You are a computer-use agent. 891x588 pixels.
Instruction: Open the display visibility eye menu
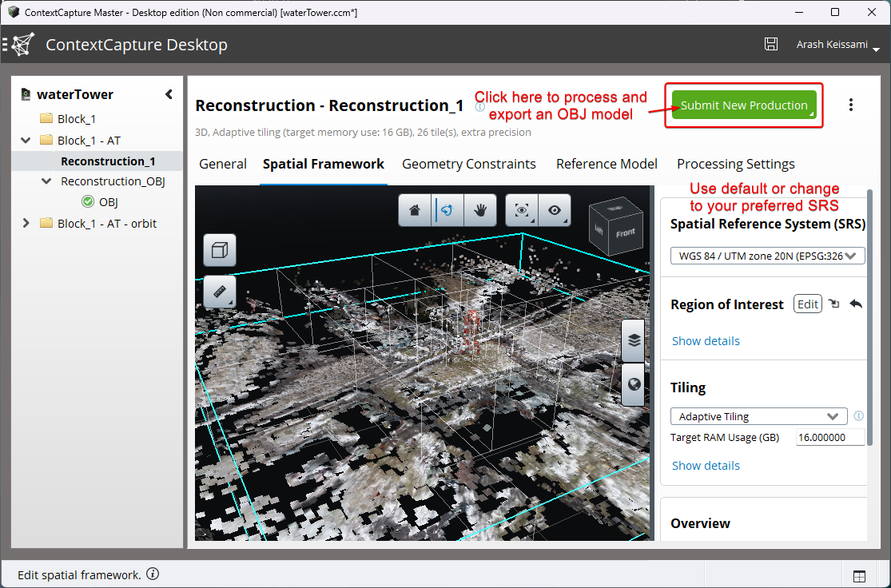click(555, 210)
